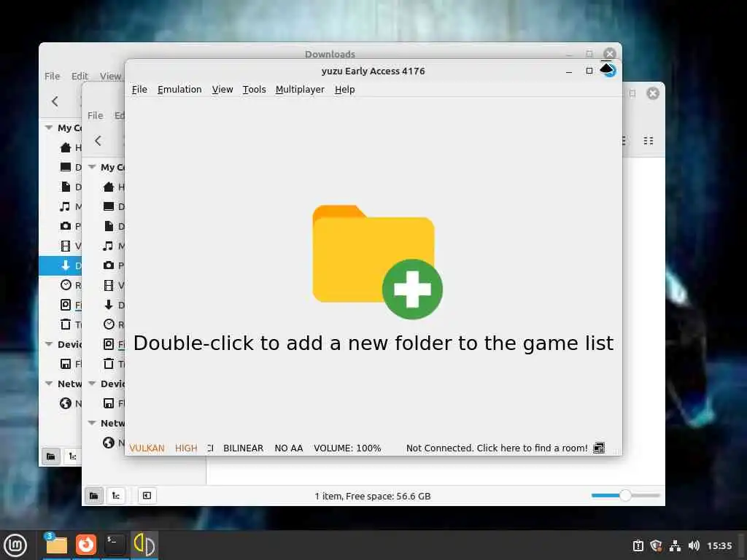The height and width of the screenshot is (560, 747).
Task: Launch Firefox from the taskbar
Action: click(86, 544)
